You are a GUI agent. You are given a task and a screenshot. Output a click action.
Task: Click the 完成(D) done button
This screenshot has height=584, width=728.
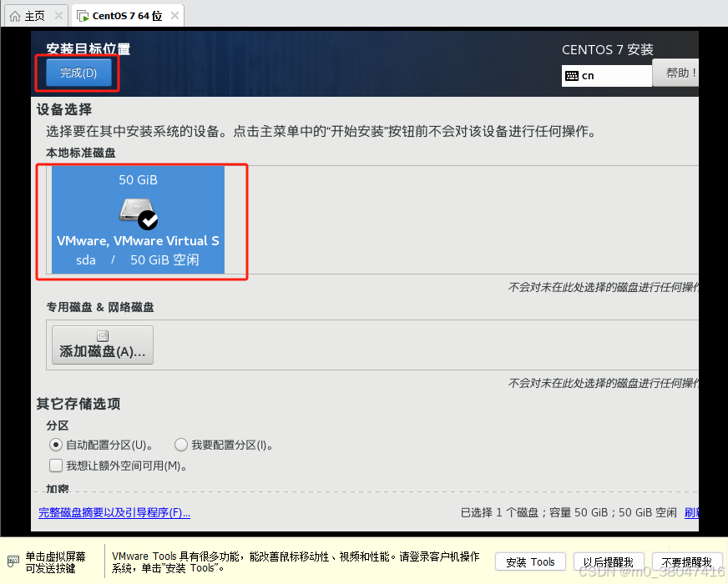tap(78, 73)
